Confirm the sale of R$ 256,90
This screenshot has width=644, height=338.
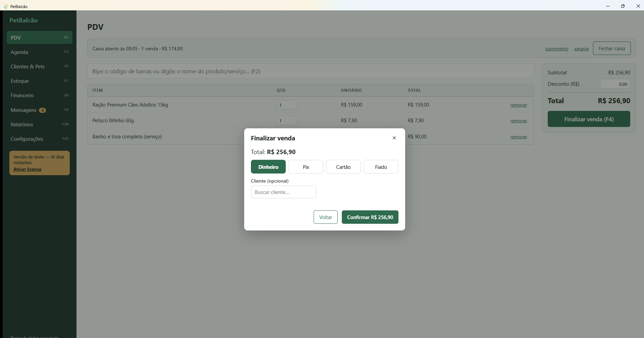coord(370,217)
